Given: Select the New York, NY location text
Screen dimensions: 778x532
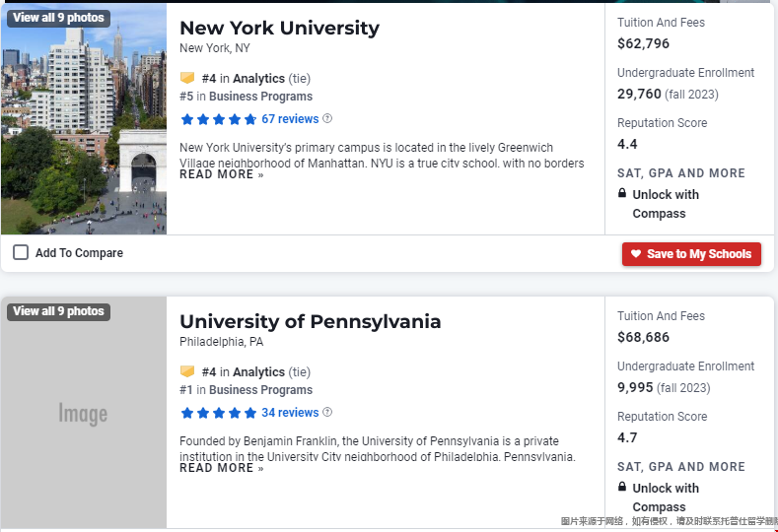Looking at the screenshot, I should (214, 48).
